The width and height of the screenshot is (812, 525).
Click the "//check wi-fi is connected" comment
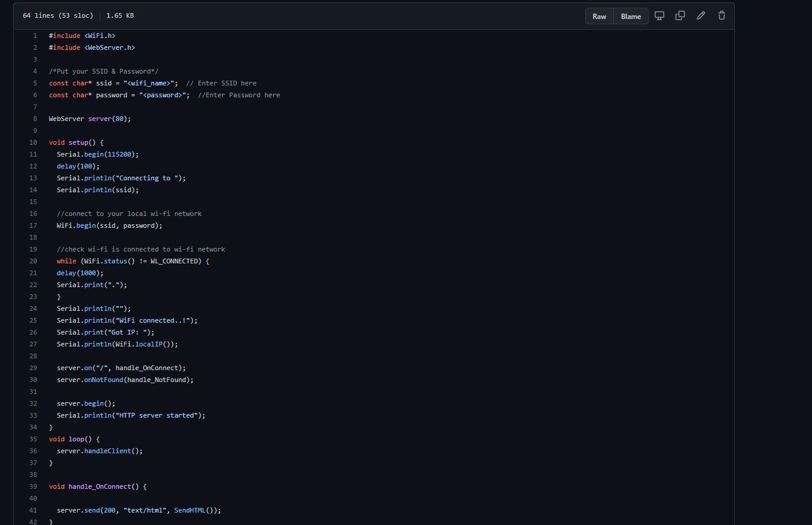[x=141, y=249]
